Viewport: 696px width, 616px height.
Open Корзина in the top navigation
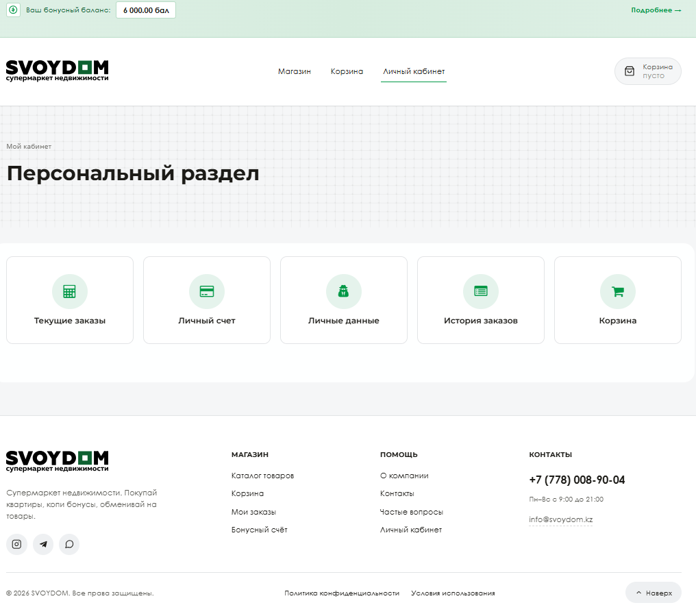click(347, 71)
